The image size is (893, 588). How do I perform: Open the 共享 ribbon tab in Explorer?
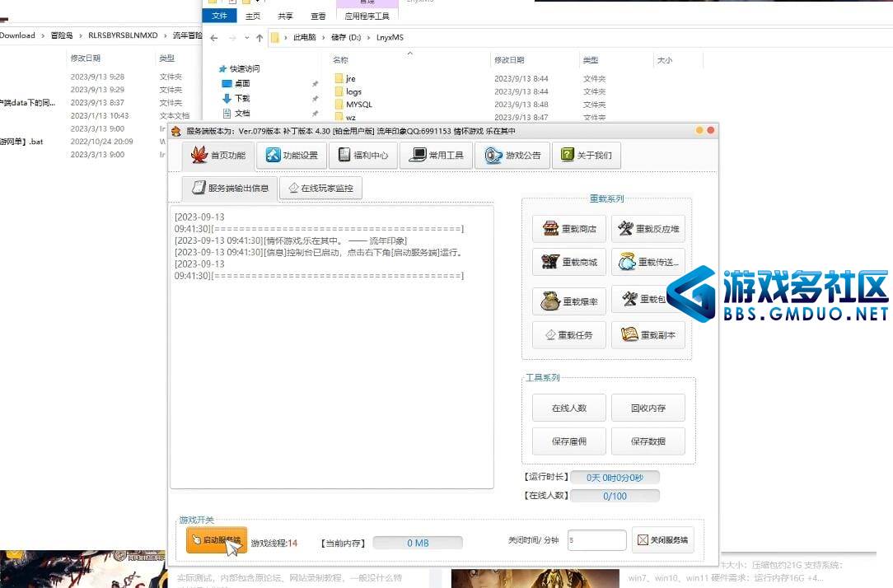point(285,16)
